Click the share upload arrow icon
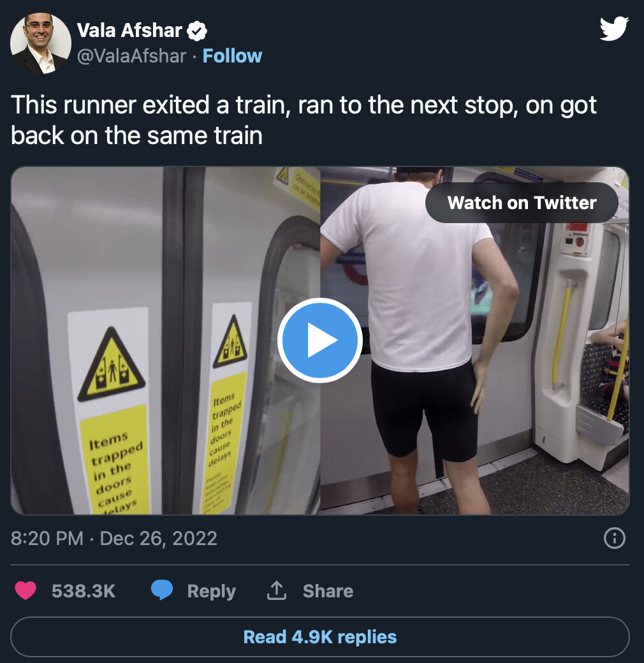 tap(277, 590)
